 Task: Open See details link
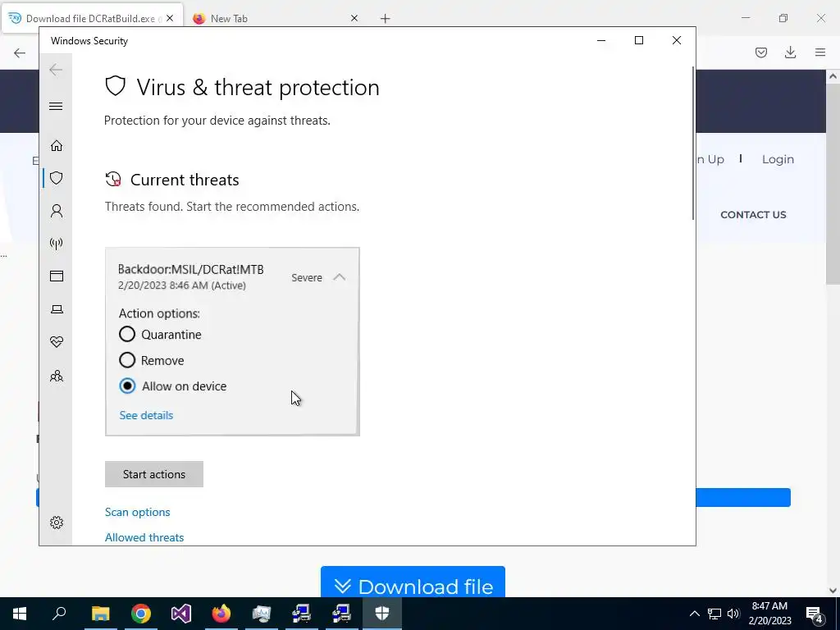(146, 415)
